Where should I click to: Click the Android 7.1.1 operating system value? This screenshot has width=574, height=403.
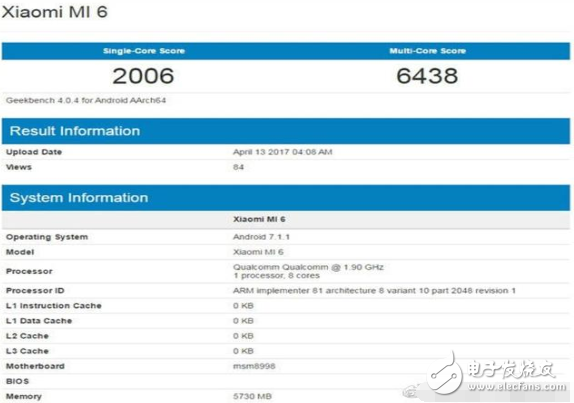point(261,237)
